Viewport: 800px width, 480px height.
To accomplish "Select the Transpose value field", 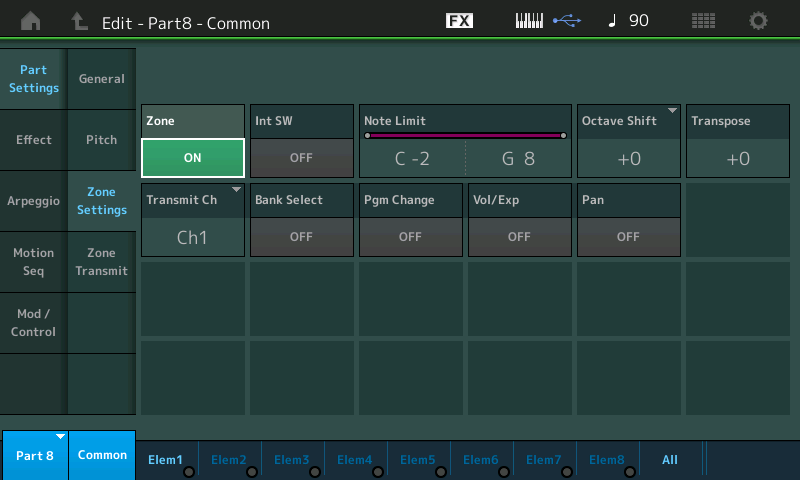I will point(737,157).
